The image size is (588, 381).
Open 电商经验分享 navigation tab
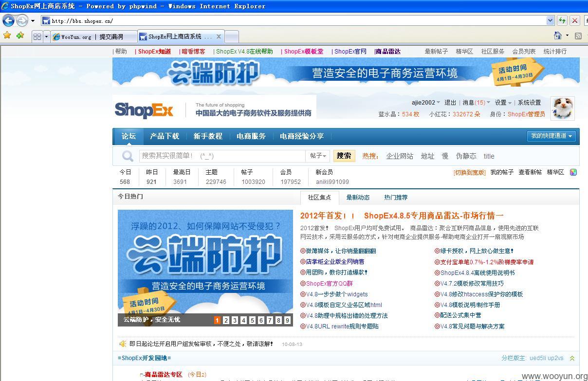pos(302,136)
